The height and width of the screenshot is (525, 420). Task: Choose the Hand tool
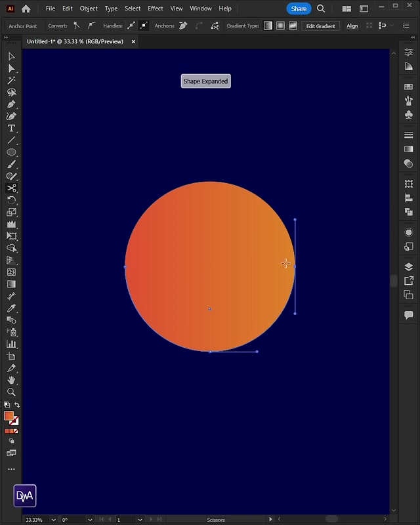coord(11,380)
